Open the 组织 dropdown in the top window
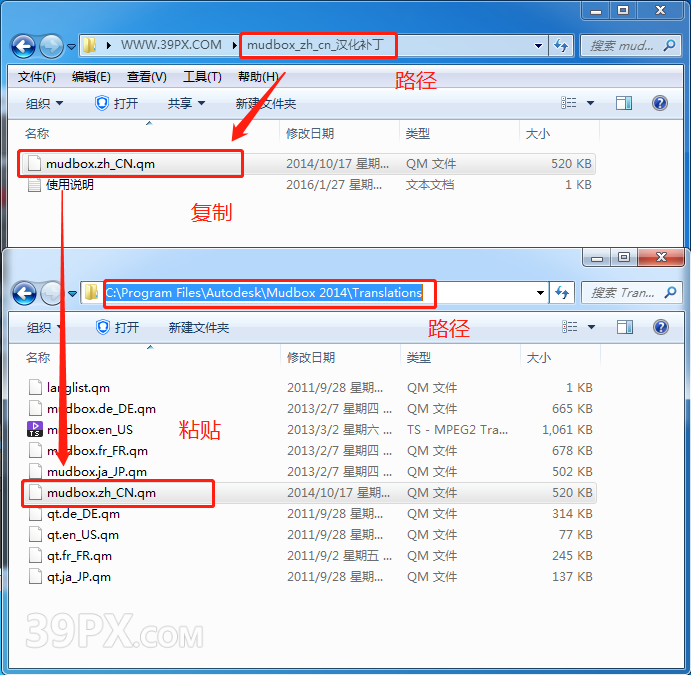Screen dimensions: 691x675 click(44, 103)
